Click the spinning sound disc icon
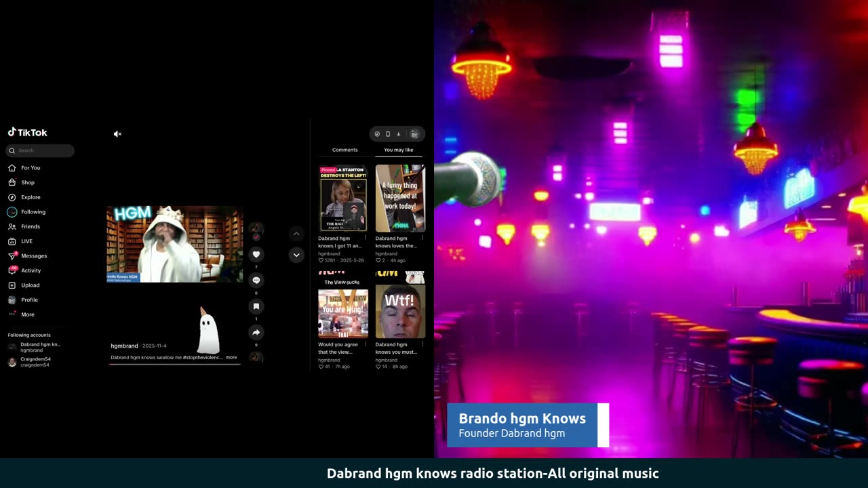Viewport: 868px width, 488px height. (256, 357)
